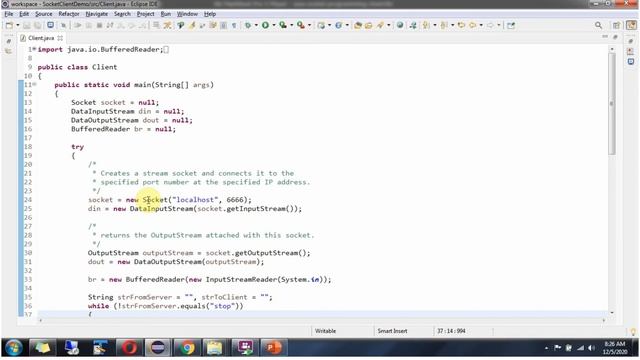Expand the Run dropdown arrow
This screenshot has height=360, width=640.
273,25
